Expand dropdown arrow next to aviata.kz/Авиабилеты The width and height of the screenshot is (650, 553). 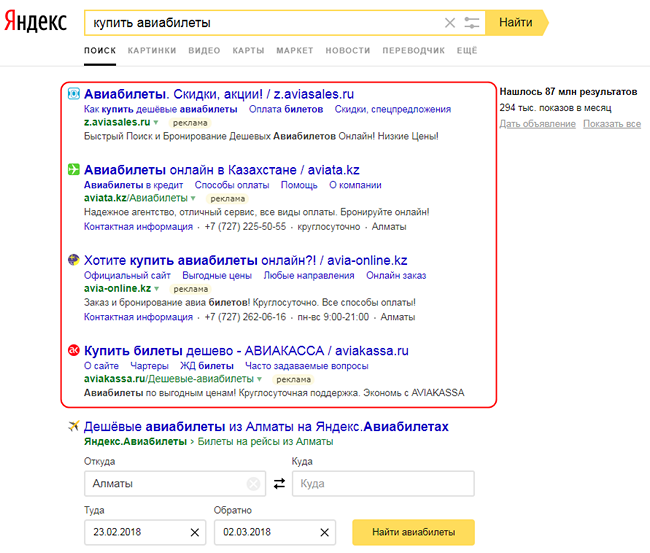tap(193, 199)
